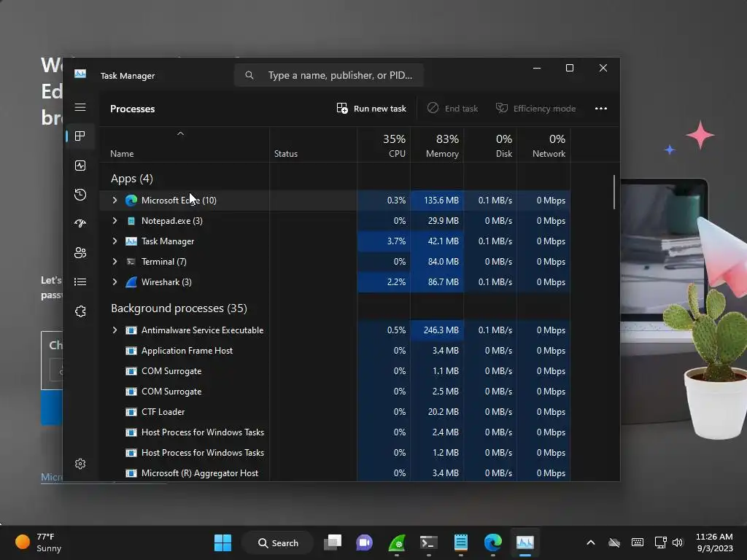Click the Task Manager app icon in title bar
Viewport: 747px width, 560px height.
tap(80, 74)
